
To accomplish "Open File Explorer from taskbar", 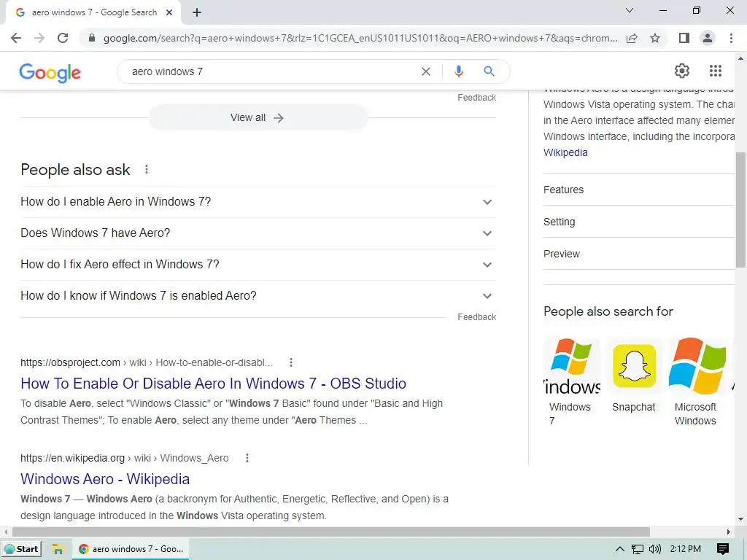I will coord(58,549).
